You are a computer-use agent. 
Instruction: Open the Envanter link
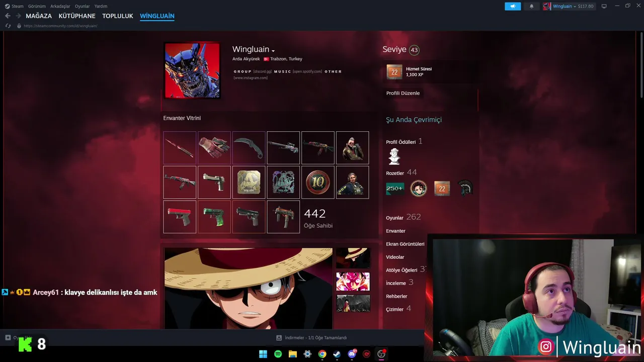(x=395, y=231)
